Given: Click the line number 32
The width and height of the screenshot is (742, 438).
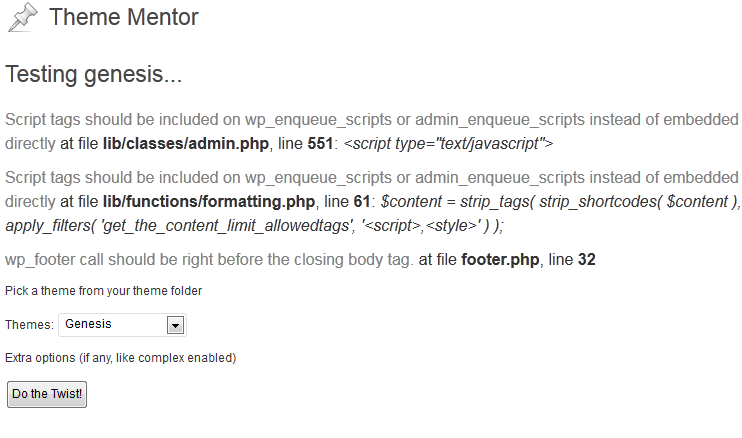Looking at the screenshot, I should tap(587, 260).
